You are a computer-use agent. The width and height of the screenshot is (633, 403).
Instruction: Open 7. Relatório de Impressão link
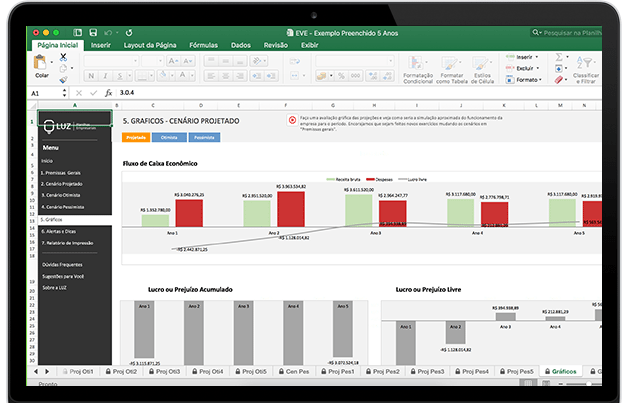pos(68,241)
